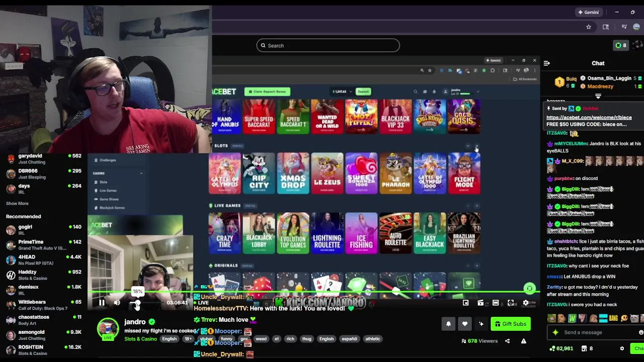Open the acebet.com welcome link in chat
This screenshot has height=362, width=644.
pyautogui.click(x=589, y=118)
